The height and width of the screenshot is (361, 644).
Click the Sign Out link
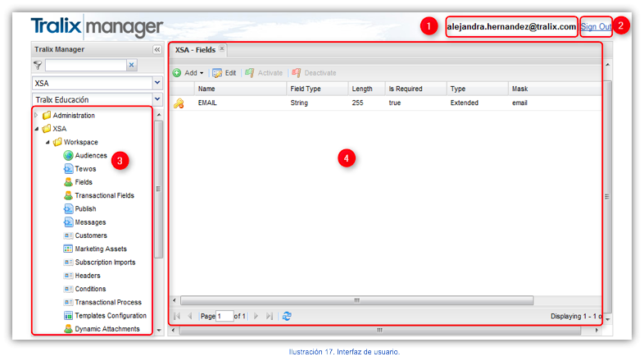(596, 26)
